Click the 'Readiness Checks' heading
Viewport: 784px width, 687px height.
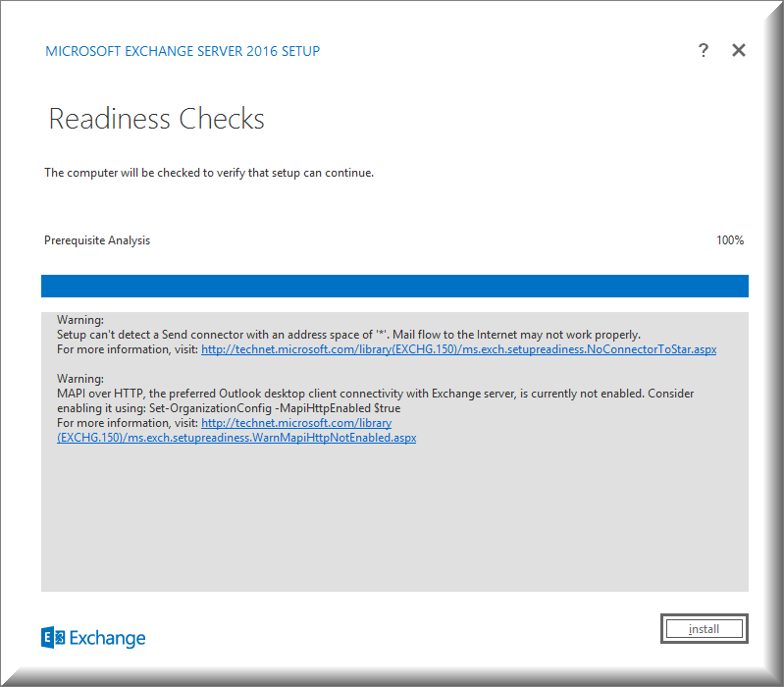point(156,119)
